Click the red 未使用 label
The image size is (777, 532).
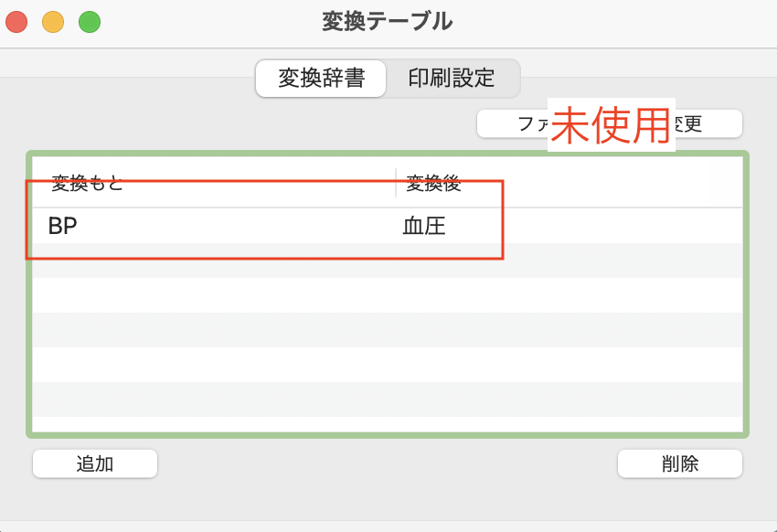point(611,125)
